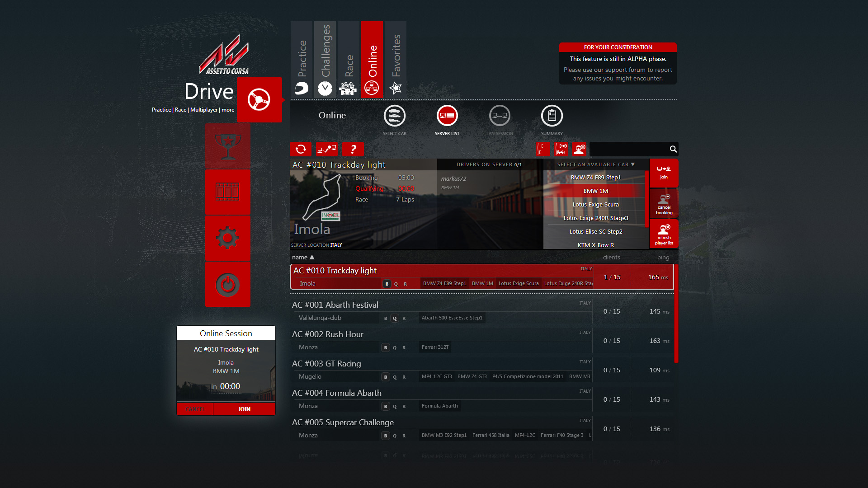
Task: Toggle the driver filter icon beside search
Action: (579, 149)
